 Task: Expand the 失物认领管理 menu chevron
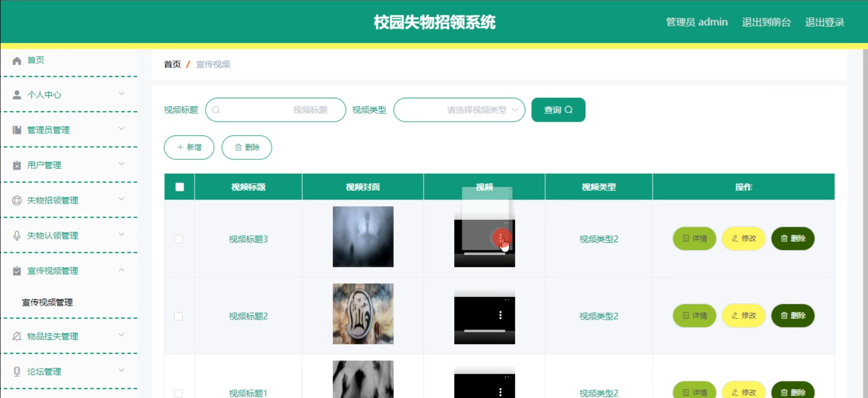coord(122,234)
